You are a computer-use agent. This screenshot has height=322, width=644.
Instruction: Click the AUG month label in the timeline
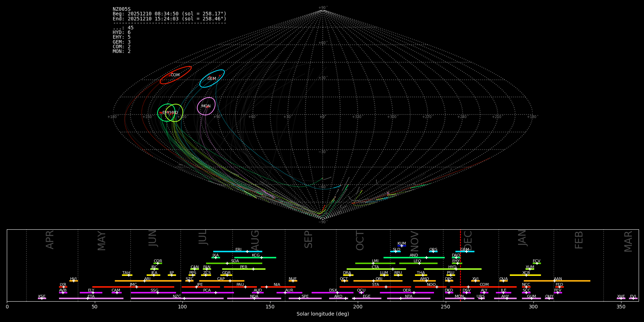click(255, 240)
